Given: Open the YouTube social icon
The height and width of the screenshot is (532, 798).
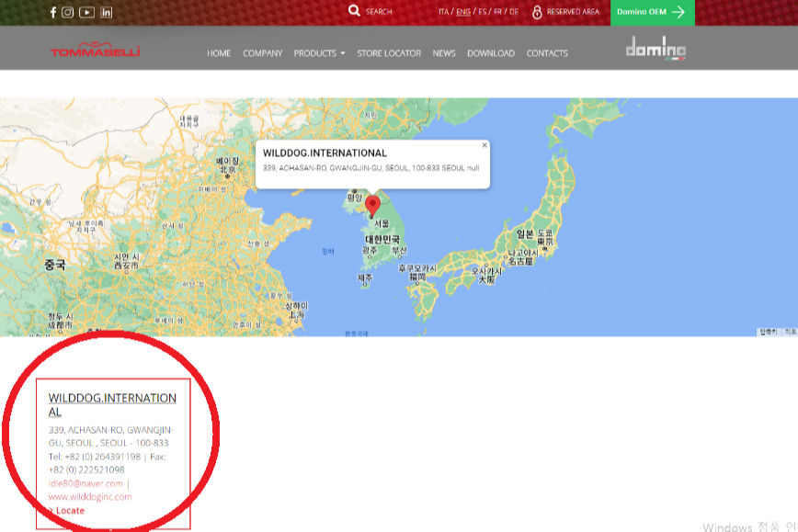Looking at the screenshot, I should [x=86, y=12].
